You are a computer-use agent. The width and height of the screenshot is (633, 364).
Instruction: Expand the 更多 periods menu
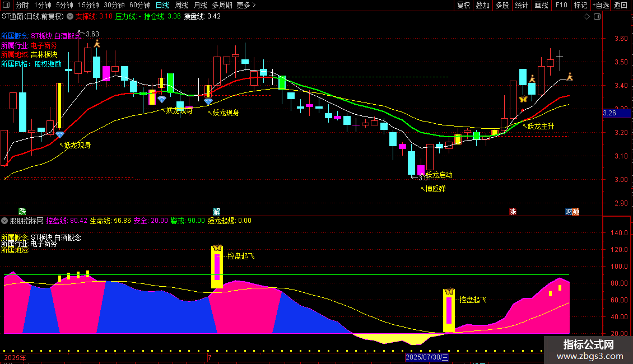tap(246, 5)
